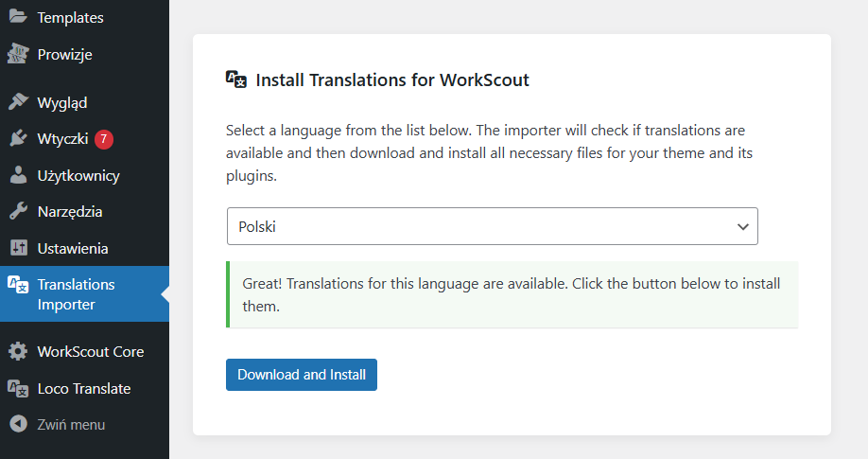Click the Ustawienia sliders icon

click(x=18, y=248)
